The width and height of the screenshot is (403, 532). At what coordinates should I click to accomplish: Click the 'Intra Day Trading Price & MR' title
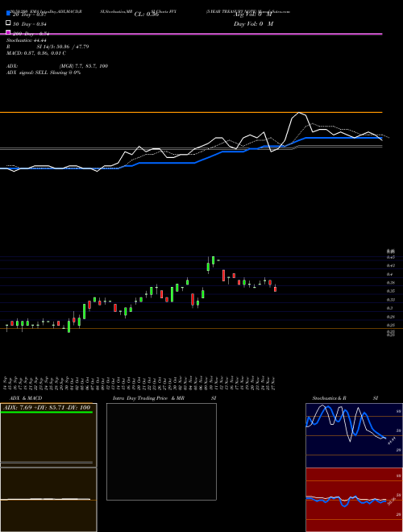148,398
